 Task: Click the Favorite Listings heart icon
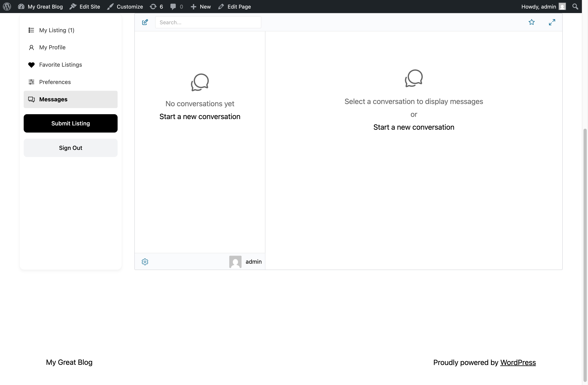click(x=31, y=65)
